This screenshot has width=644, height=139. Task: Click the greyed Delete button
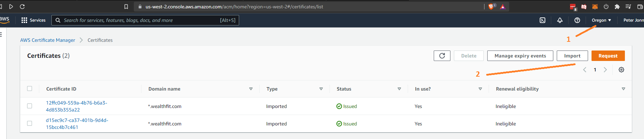coord(469,56)
